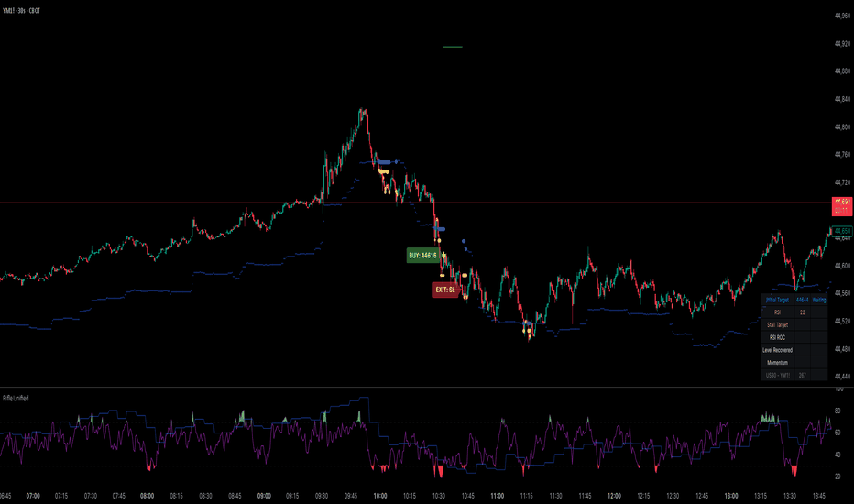This screenshot has width=854, height=504.
Task: Select the RSI row label in table
Action: (x=777, y=312)
